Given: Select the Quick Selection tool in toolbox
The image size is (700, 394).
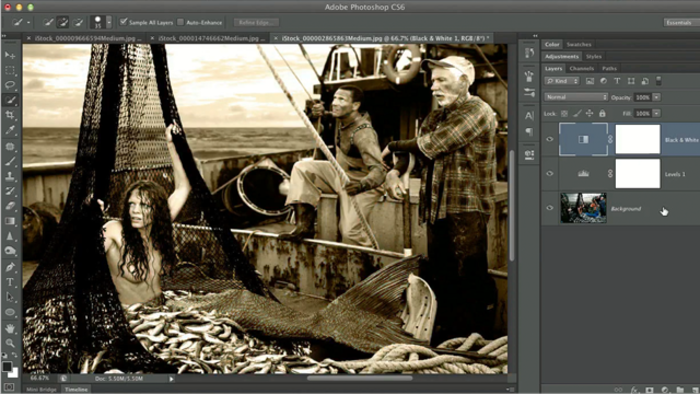Looking at the screenshot, I should point(10,100).
